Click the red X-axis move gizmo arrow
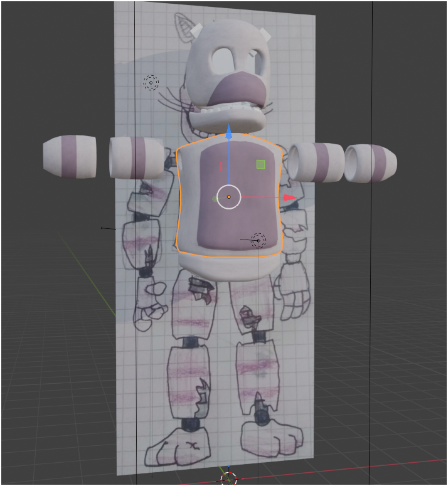Viewport: 448px width, 486px height. click(290, 198)
